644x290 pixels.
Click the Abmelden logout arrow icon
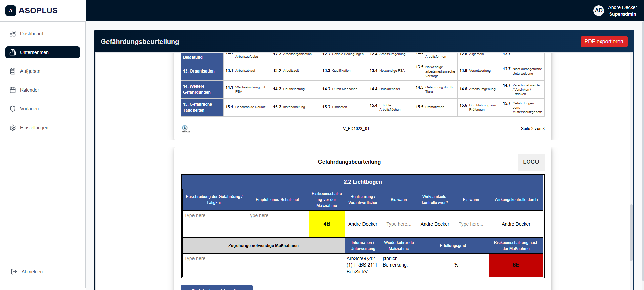14,272
